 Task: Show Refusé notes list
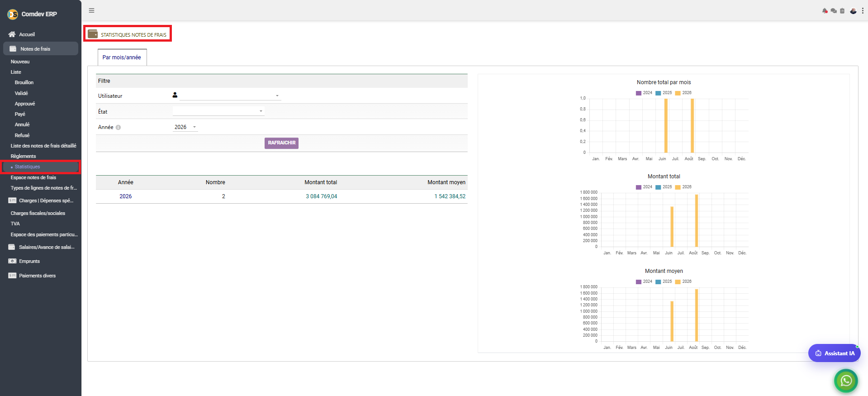[22, 135]
